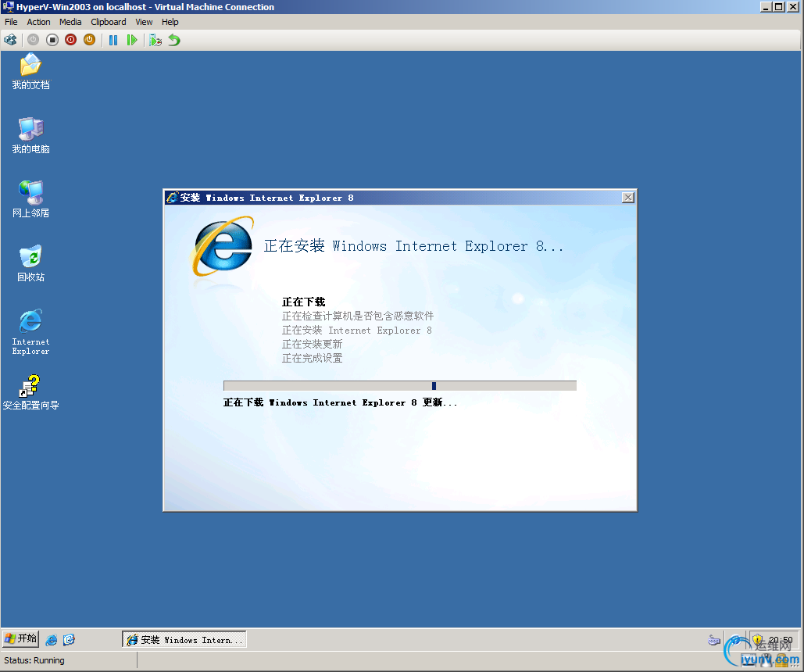Close the IE8 installer dialog
The image size is (804, 672).
pyautogui.click(x=627, y=198)
